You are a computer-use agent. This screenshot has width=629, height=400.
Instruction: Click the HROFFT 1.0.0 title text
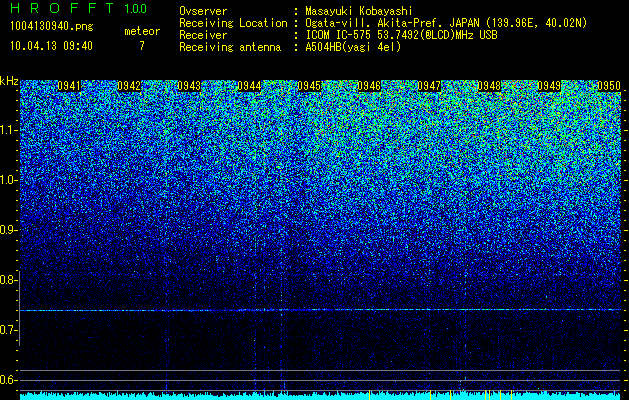click(x=79, y=8)
